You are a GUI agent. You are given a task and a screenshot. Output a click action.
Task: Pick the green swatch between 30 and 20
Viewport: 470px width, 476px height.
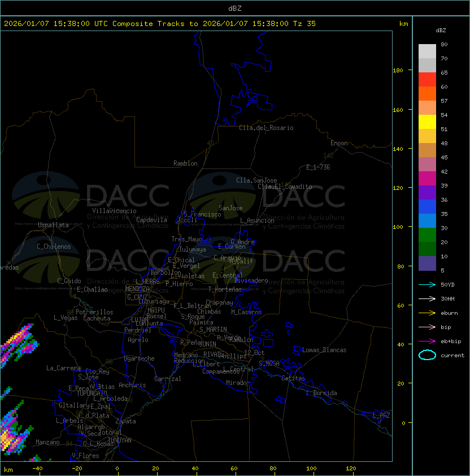pyautogui.click(x=427, y=235)
